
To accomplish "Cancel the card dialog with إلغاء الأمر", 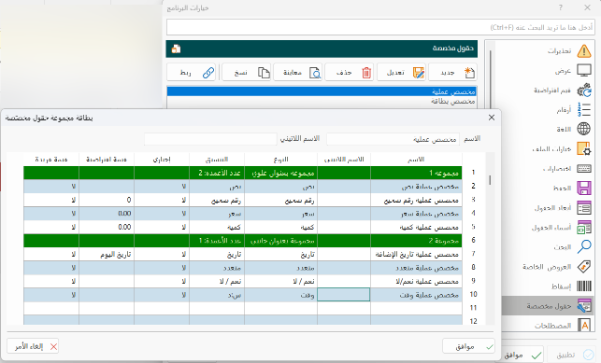I will pos(33,347).
